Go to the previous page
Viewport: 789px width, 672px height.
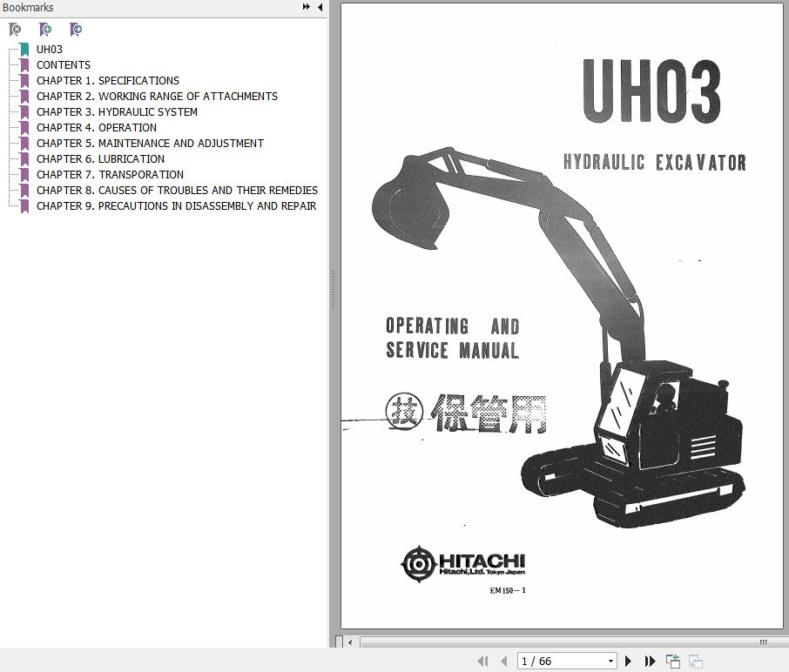tap(504, 661)
